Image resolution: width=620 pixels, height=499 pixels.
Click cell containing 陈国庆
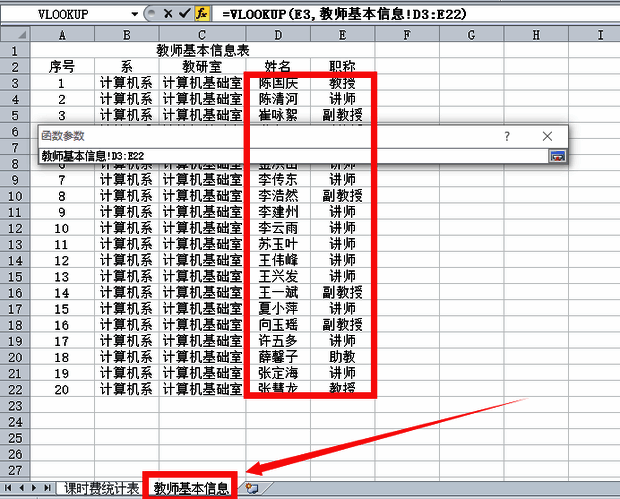(277, 83)
